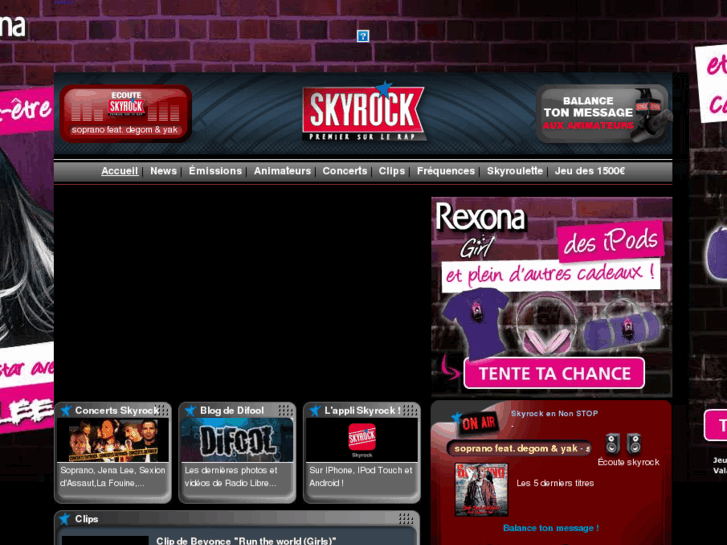Image resolution: width=727 pixels, height=545 pixels.
Task: Open the Clips menu item
Action: coord(392,171)
